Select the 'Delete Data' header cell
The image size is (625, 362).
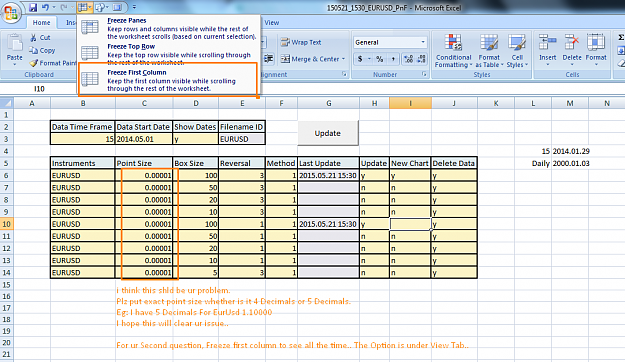coord(454,163)
